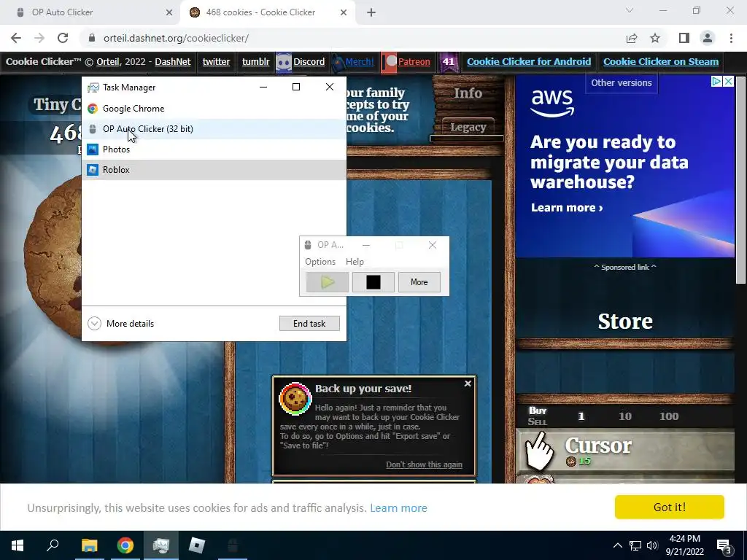This screenshot has width=747, height=560.
Task: Open the tumblr link
Action: pos(255,61)
